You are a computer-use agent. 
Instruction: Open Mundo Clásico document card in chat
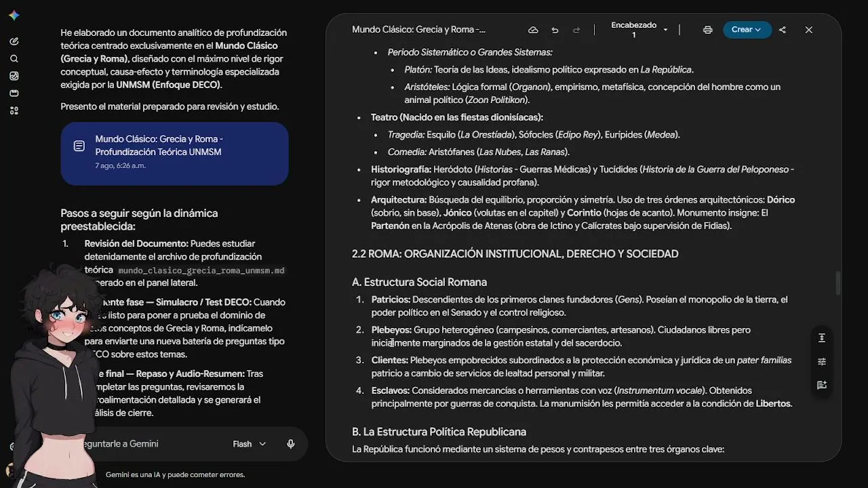(x=174, y=154)
